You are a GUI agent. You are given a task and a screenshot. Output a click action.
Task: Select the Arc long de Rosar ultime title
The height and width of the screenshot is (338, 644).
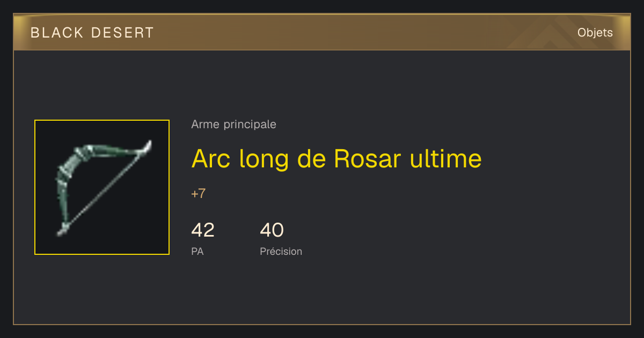[336, 159]
